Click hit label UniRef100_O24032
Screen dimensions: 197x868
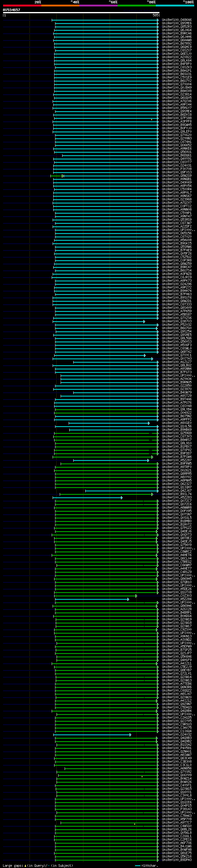tap(177, 734)
